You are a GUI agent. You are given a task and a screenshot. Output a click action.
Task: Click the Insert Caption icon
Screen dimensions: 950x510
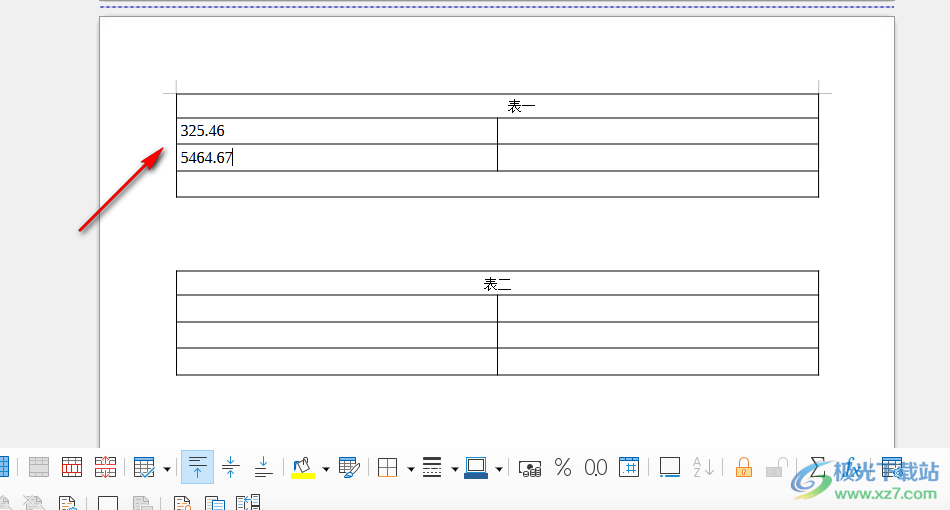point(669,468)
